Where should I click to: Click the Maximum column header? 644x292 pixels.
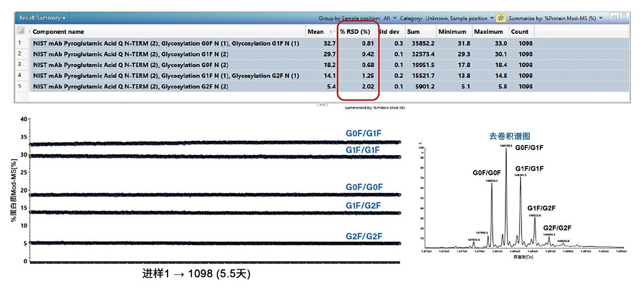[489, 32]
